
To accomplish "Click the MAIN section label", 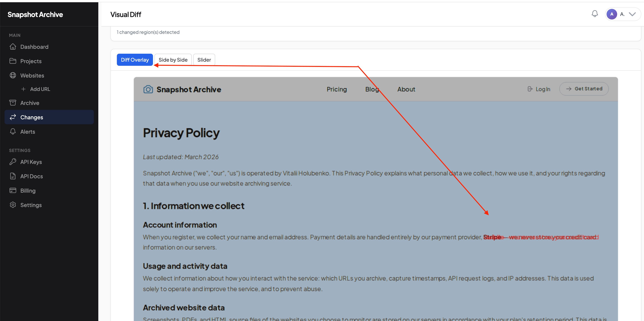I will [x=15, y=35].
